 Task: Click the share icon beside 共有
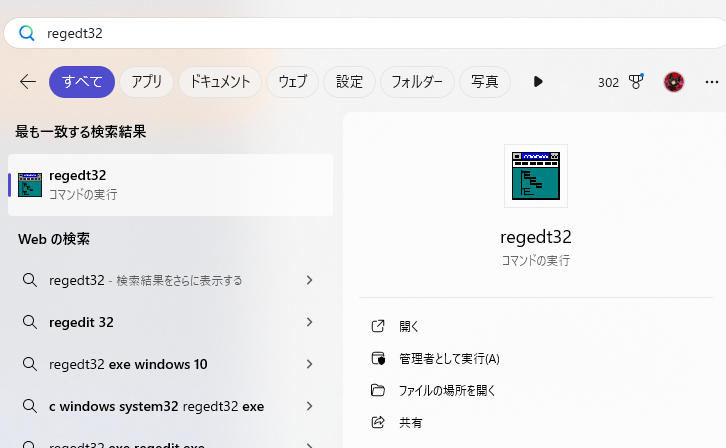coord(378,422)
